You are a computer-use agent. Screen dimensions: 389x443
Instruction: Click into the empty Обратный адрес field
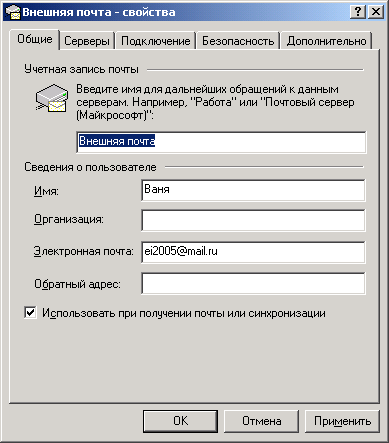click(x=253, y=283)
